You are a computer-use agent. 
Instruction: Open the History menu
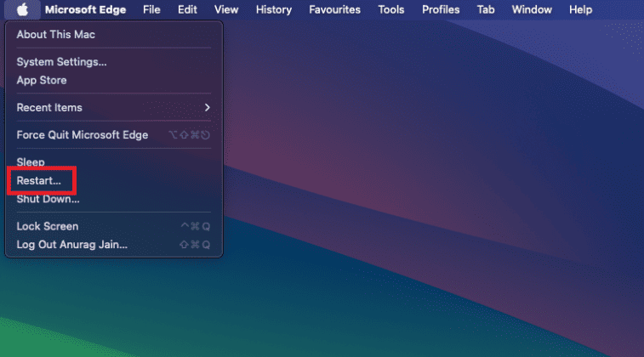pos(273,9)
